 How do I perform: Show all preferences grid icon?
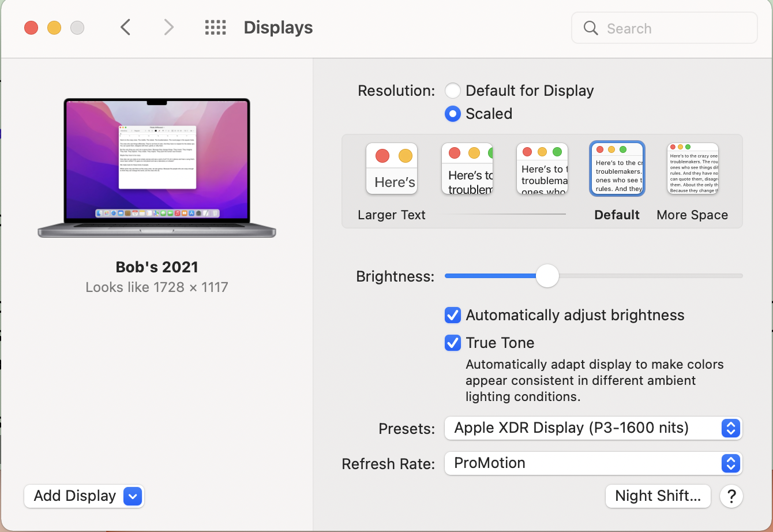215,28
